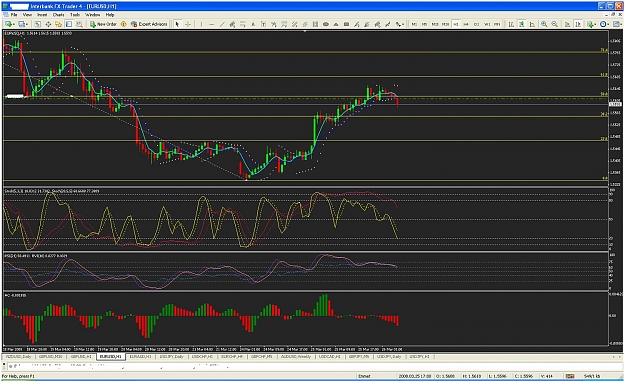Open the Charts menu

59,15
